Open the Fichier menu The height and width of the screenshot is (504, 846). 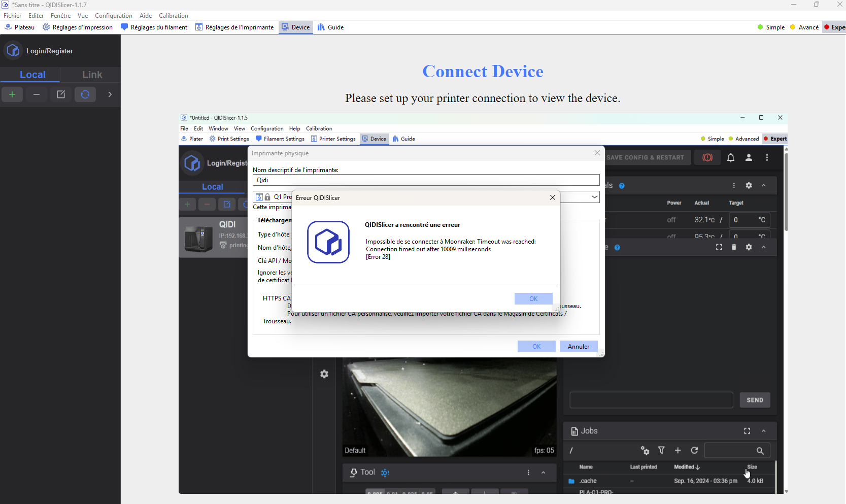[x=13, y=16]
